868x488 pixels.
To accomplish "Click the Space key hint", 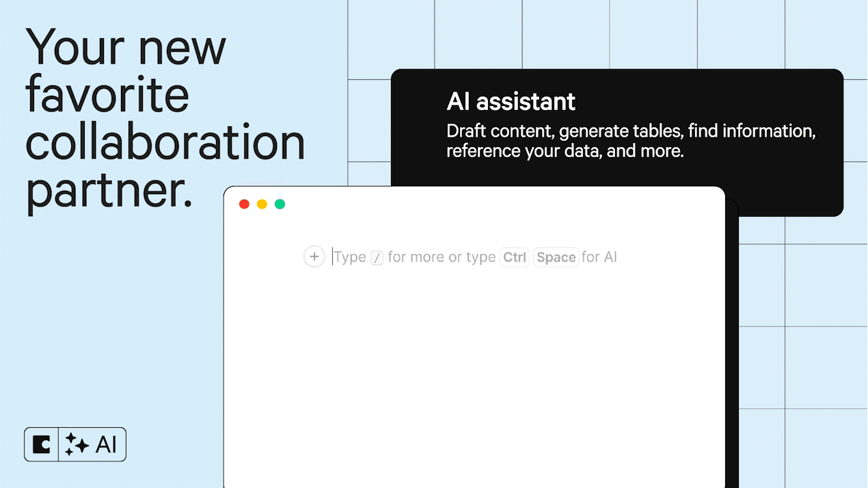I will tap(556, 257).
